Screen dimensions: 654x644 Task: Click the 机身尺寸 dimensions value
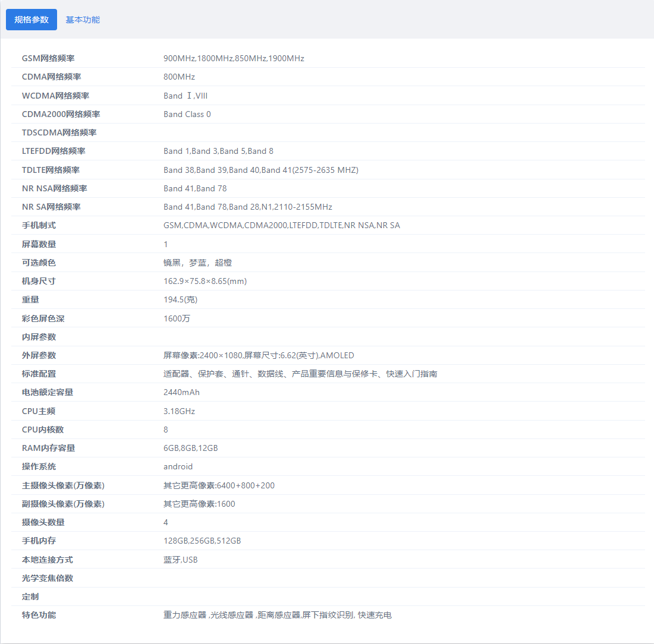(205, 281)
